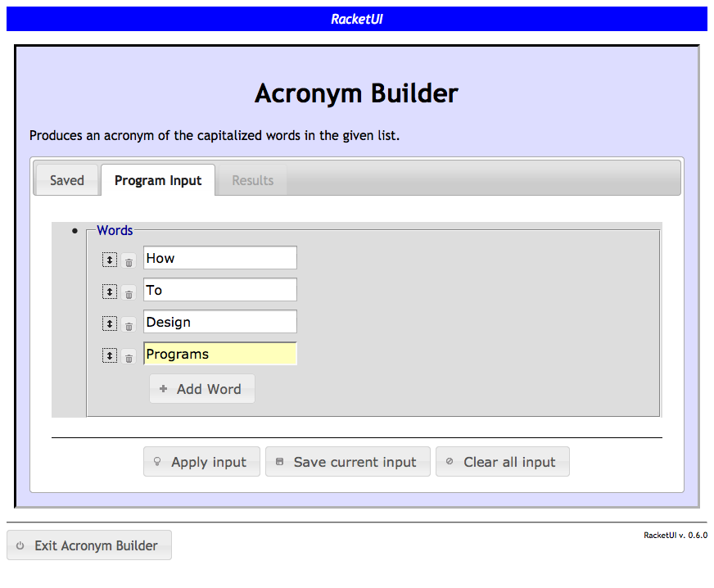Click the Apply input button
This screenshot has width=714, height=588.
tap(201, 462)
